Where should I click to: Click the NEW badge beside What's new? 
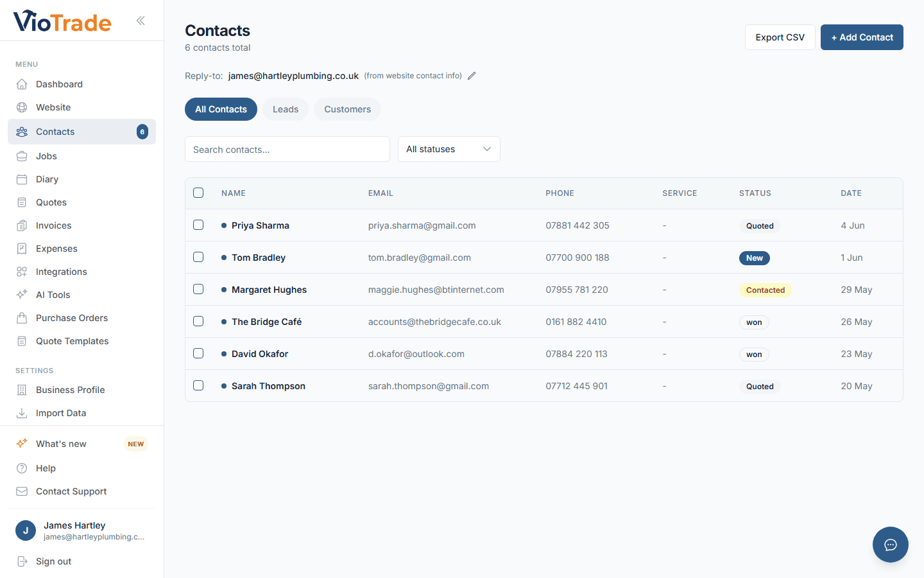point(136,444)
